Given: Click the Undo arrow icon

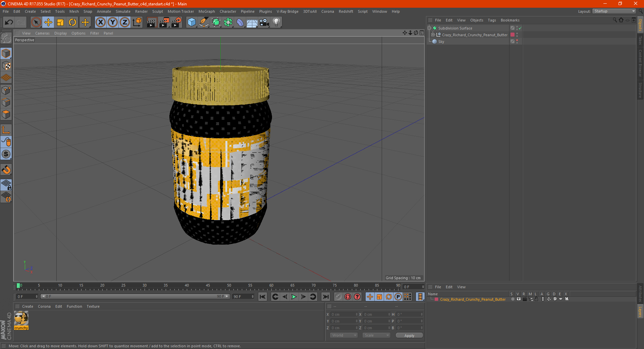Looking at the screenshot, I should tap(9, 22).
